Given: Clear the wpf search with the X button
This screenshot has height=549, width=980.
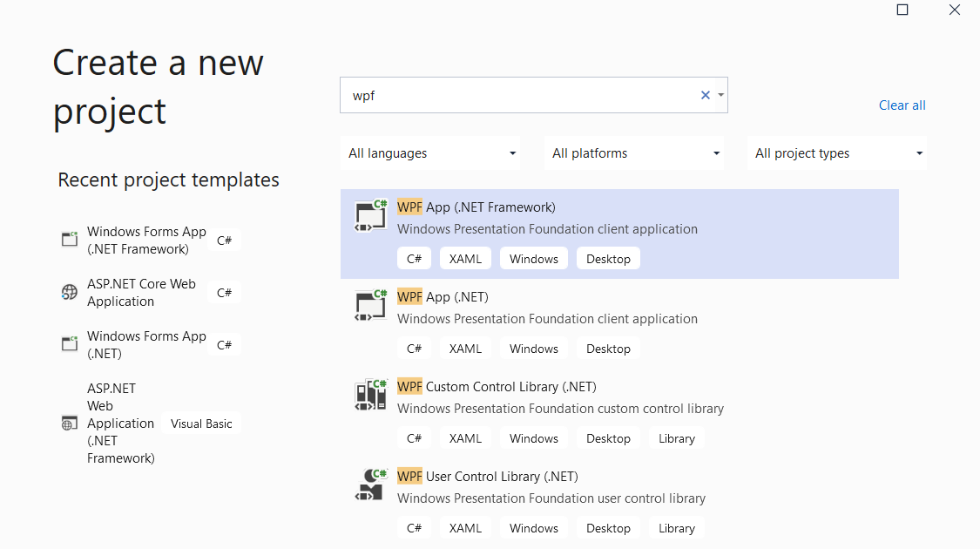Looking at the screenshot, I should pyautogui.click(x=705, y=95).
